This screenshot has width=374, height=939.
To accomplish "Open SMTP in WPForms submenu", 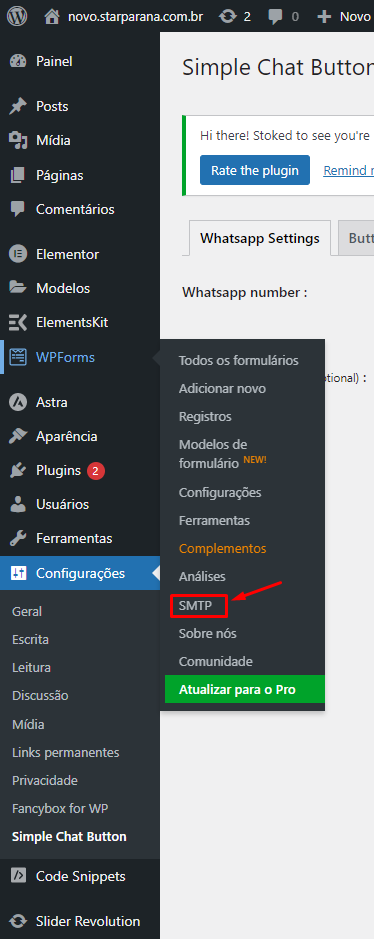I will click(195, 606).
